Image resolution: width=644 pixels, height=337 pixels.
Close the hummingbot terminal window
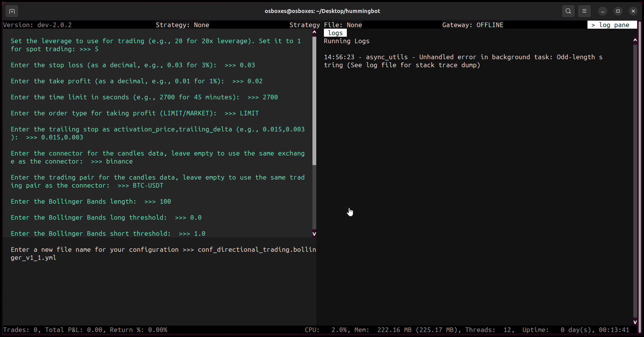[x=633, y=11]
